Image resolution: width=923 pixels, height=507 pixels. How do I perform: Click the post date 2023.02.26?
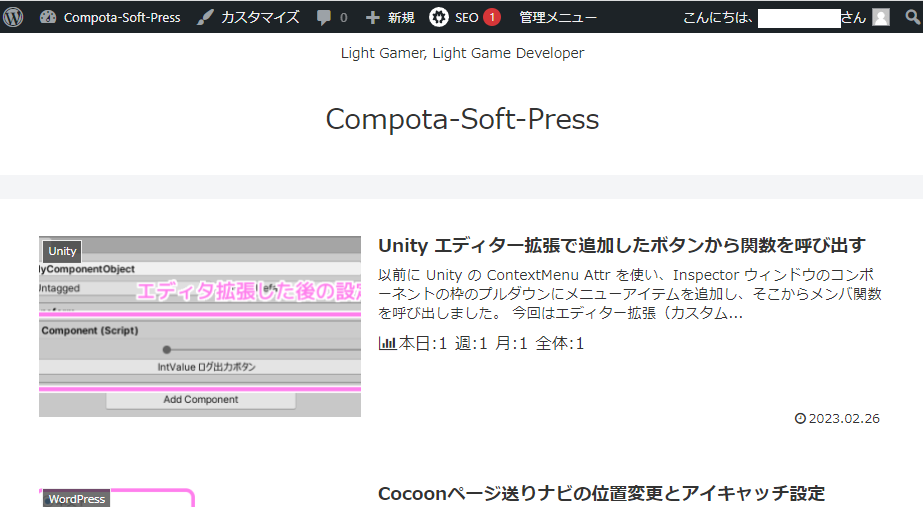point(844,419)
